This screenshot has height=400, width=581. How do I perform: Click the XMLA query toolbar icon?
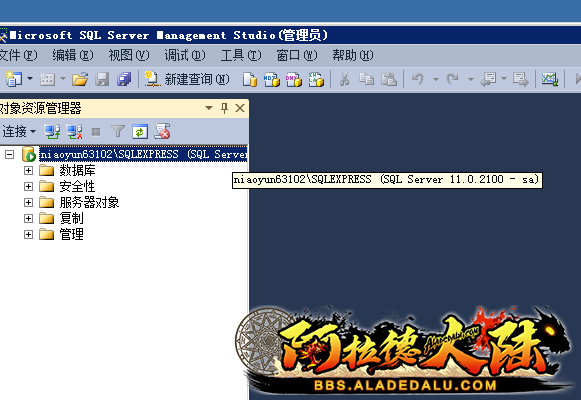pyautogui.click(x=316, y=79)
